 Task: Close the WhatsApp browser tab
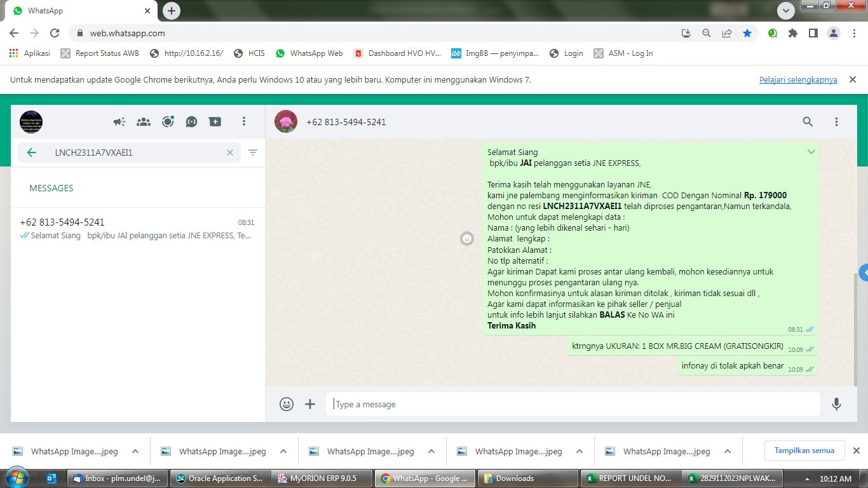pos(147,11)
